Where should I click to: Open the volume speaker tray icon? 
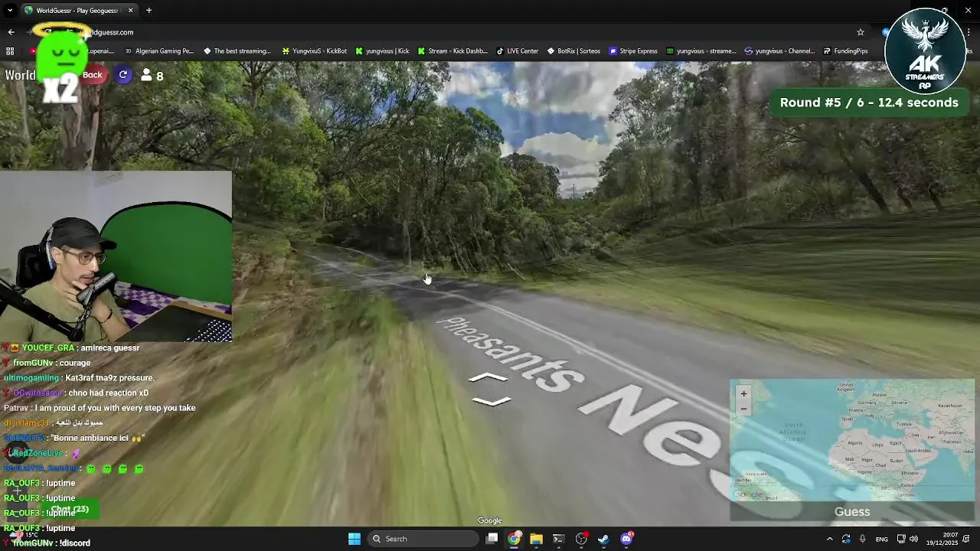(913, 539)
